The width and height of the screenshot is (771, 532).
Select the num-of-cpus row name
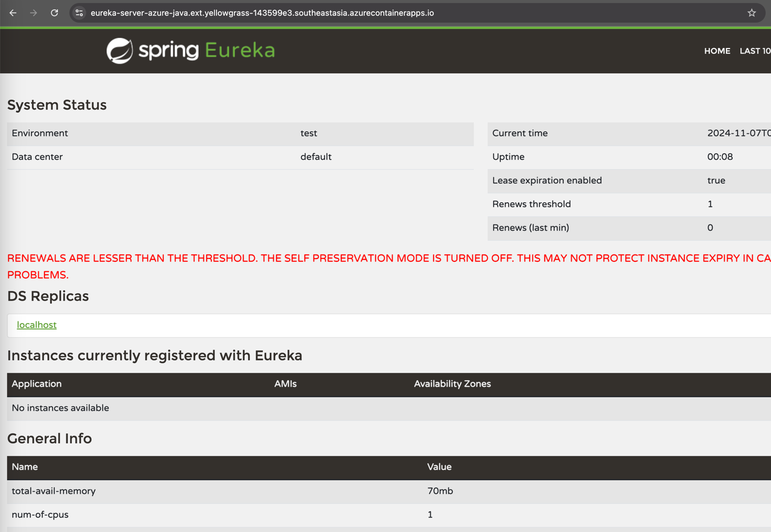pos(40,515)
